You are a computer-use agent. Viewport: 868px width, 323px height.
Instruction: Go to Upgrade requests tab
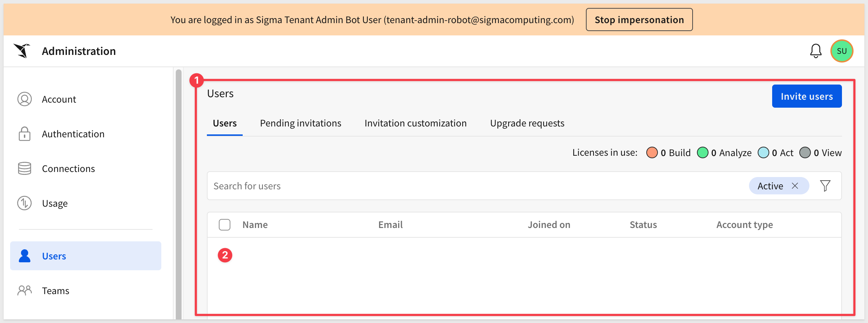pos(527,124)
